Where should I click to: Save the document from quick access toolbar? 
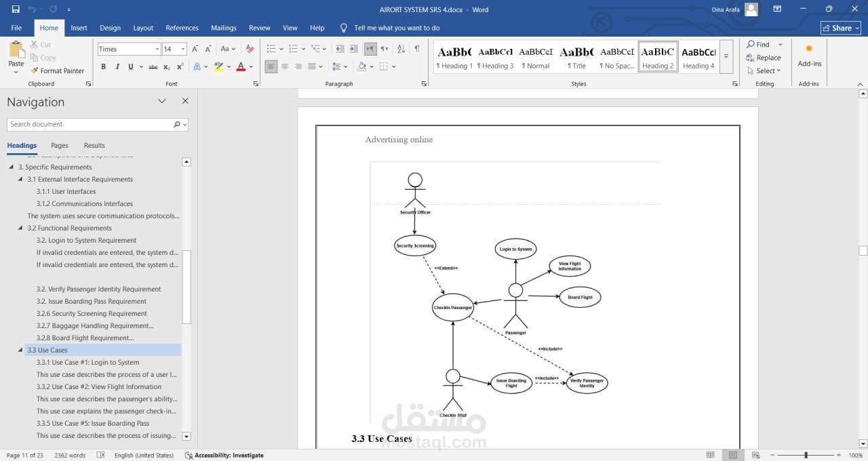tap(16, 9)
